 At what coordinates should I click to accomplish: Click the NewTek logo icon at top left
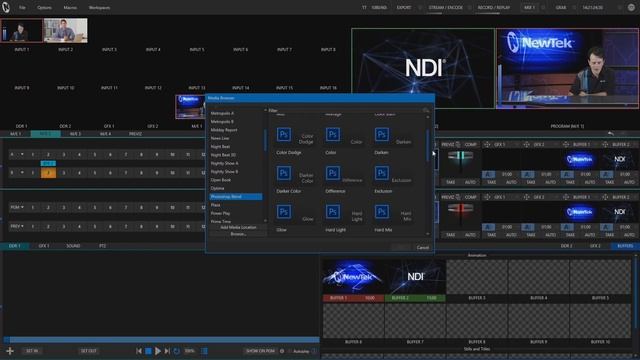pos(6,7)
